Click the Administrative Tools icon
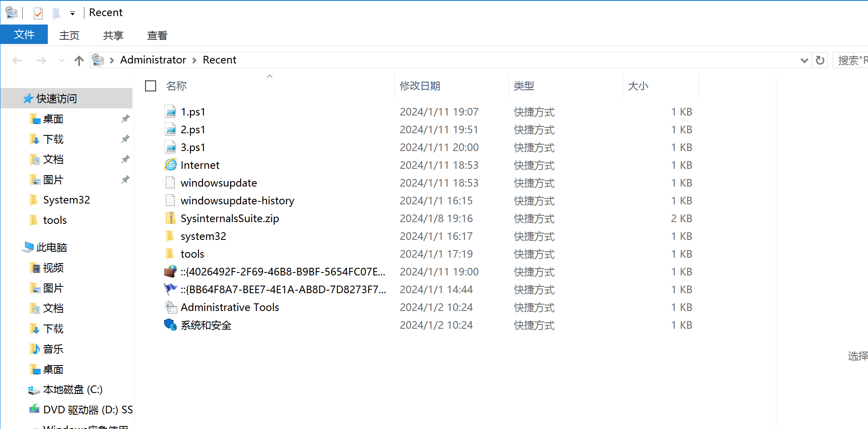Image resolution: width=868 pixels, height=429 pixels. coord(170,307)
